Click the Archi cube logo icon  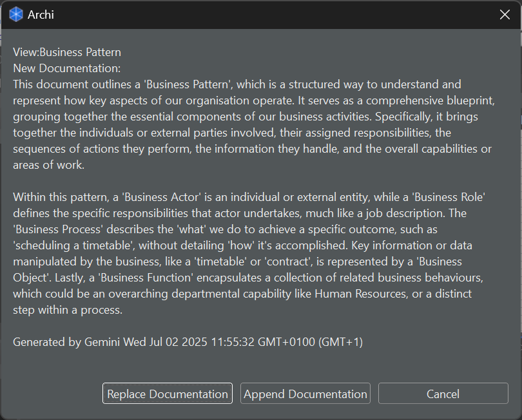coord(16,14)
